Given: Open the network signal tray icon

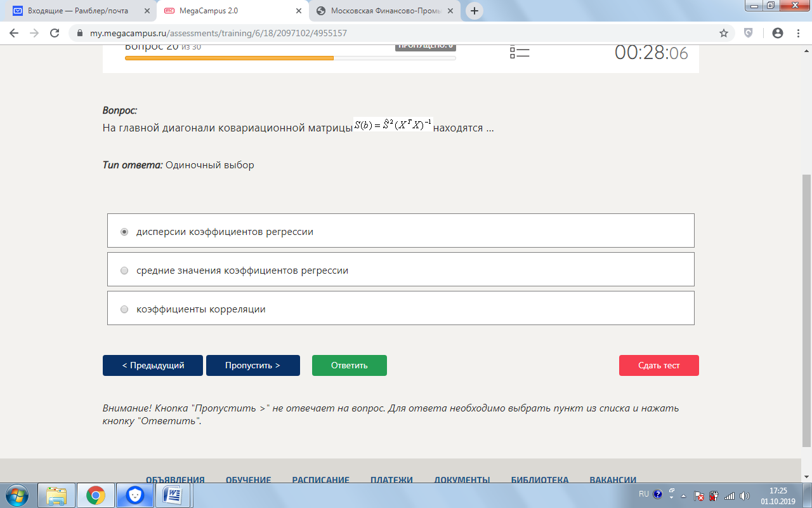Looking at the screenshot, I should tap(730, 495).
